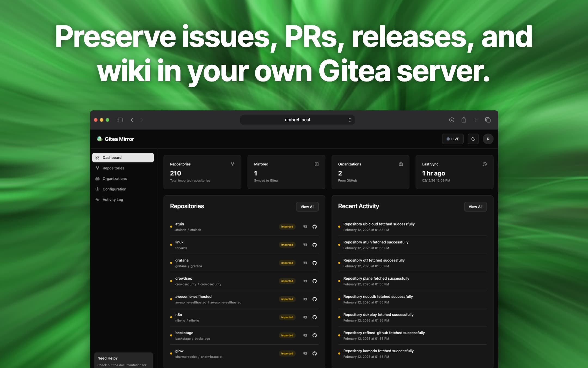Toggle the sidebar using the panel icon
This screenshot has width=588, height=368.
(120, 120)
